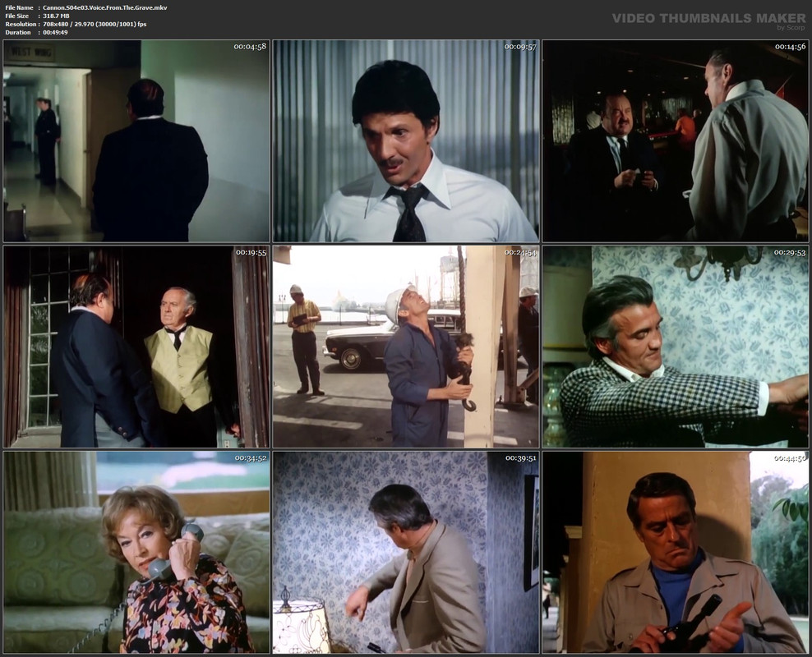The width and height of the screenshot is (812, 657).
Task: Select the thumbnail timestamped 00:44:50
Action: tap(676, 552)
